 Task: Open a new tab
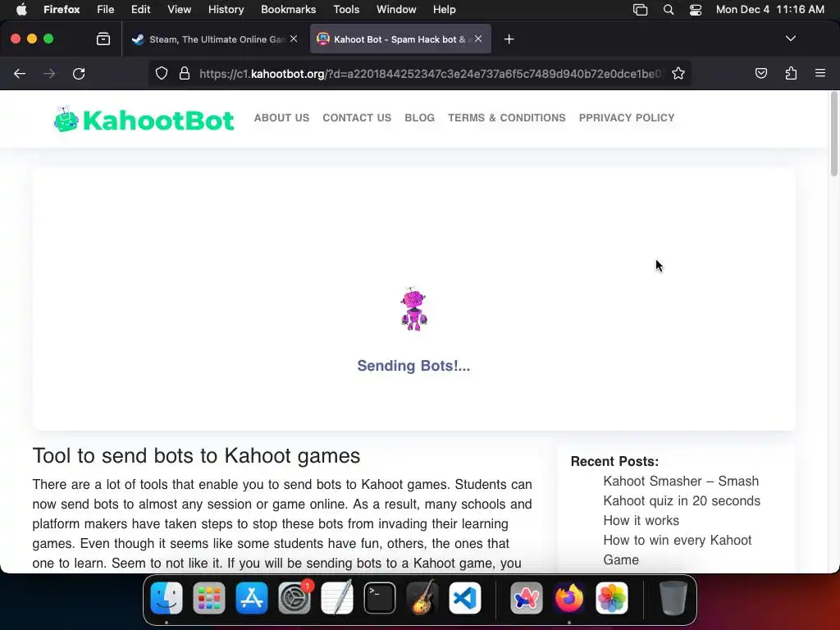tap(509, 39)
